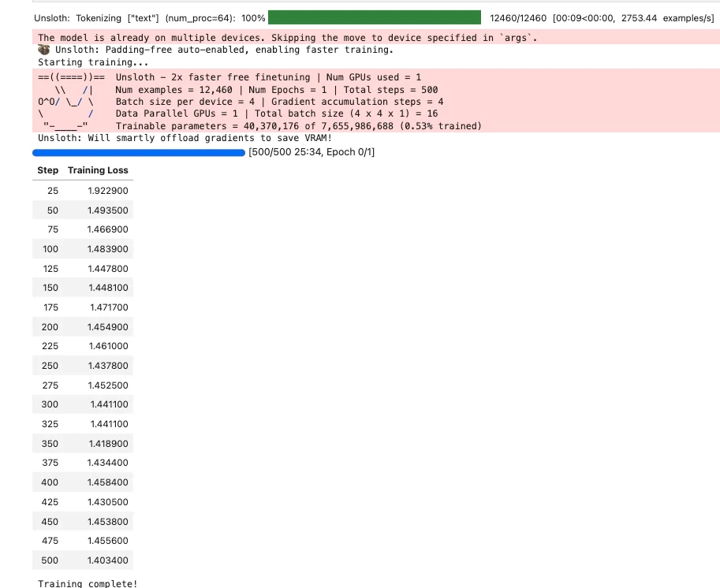Click loss value 1.493500
This screenshot has height=588, width=720.
coord(108,210)
